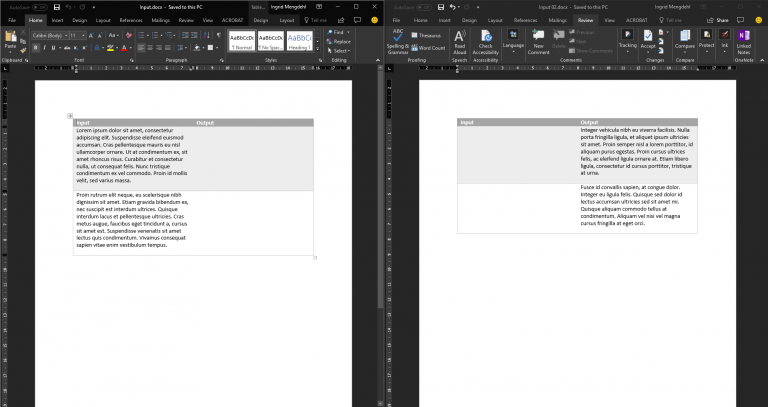This screenshot has height=407, width=768.
Task: Toggle Bold formatting in Font group
Action: point(35,47)
